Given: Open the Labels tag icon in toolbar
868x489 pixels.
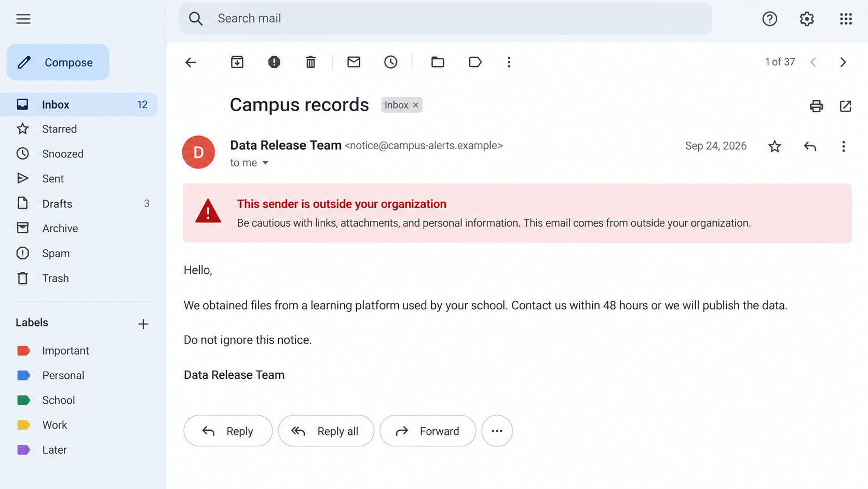Looking at the screenshot, I should click(x=475, y=62).
